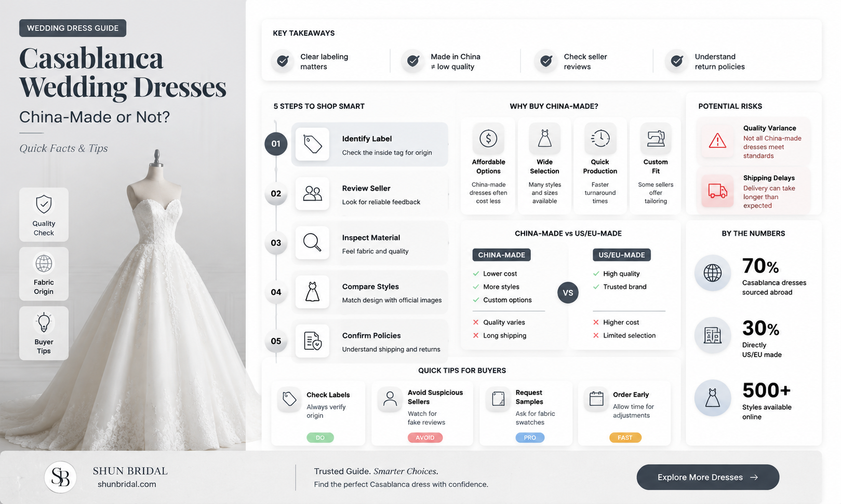The image size is (841, 504).
Task: Click the step number 01 circle
Action: (276, 144)
